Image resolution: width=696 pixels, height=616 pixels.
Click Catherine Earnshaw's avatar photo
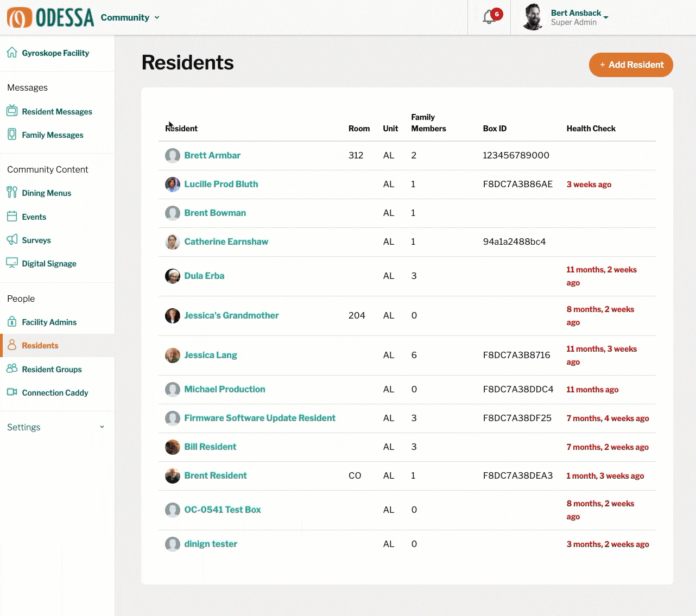pos(173,242)
